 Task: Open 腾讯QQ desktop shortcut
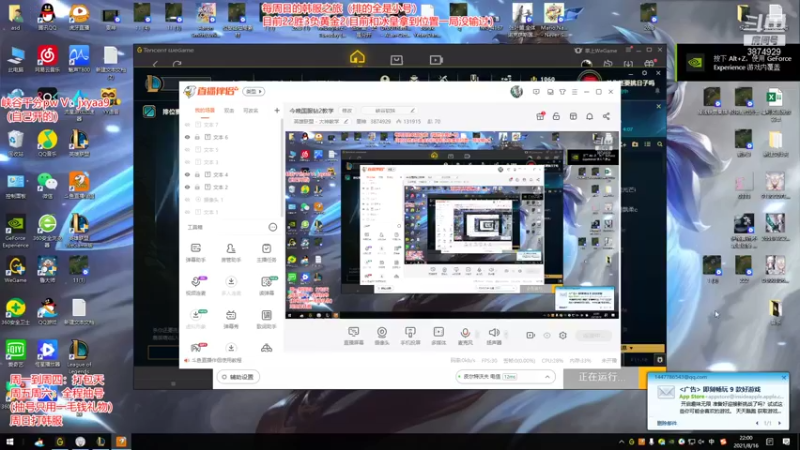tap(47, 17)
